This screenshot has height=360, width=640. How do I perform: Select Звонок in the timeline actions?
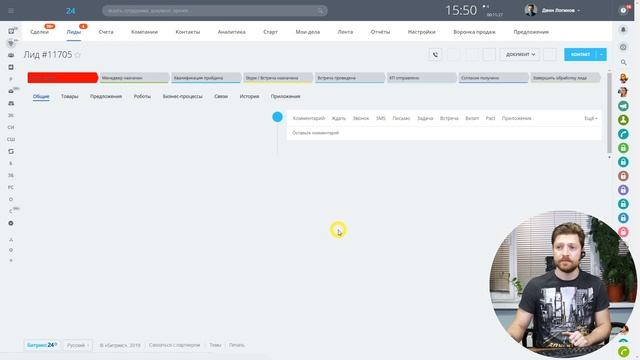coord(361,118)
